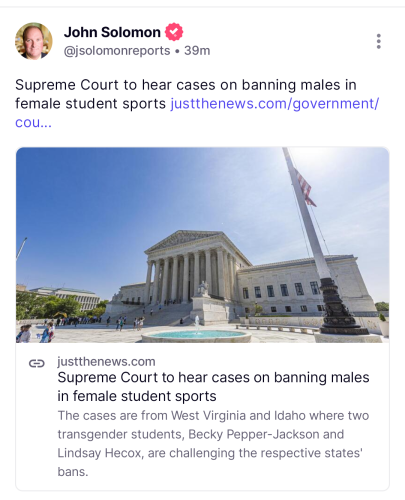Click the John Solomon display name
Viewport: 405px width, 500px height.
pos(112,32)
